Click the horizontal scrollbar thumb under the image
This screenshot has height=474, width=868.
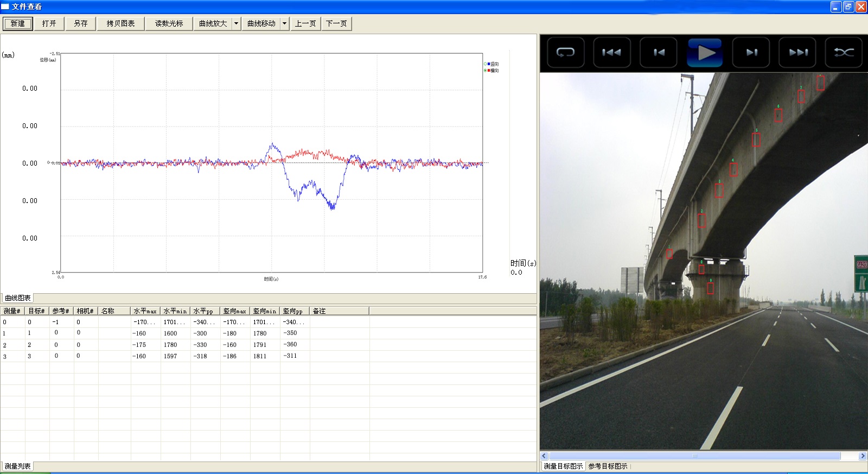pyautogui.click(x=695, y=456)
